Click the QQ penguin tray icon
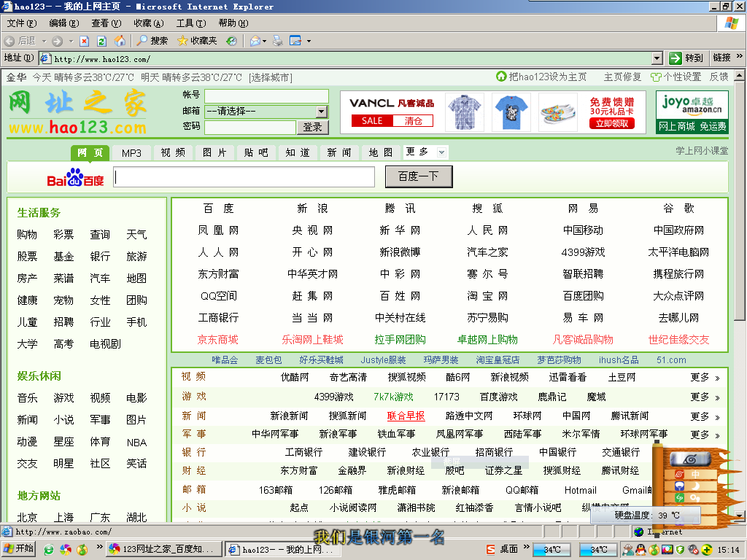This screenshot has height=560, width=747. click(x=640, y=550)
